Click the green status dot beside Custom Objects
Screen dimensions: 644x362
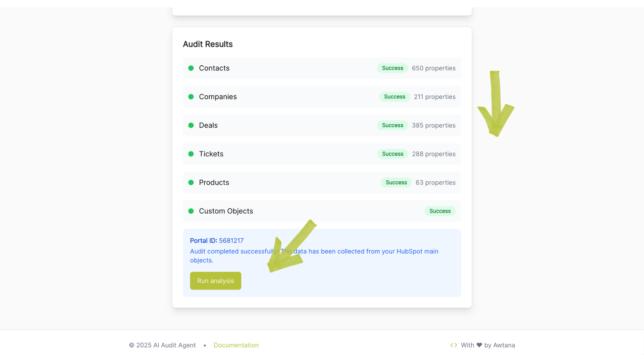coord(191,211)
